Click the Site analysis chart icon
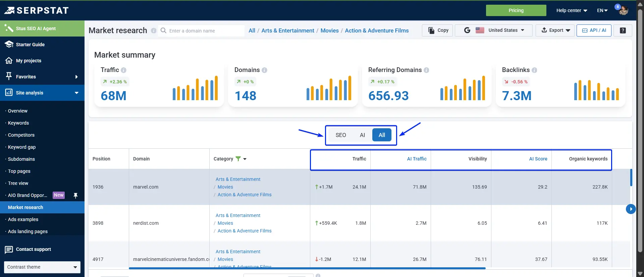 9,92
